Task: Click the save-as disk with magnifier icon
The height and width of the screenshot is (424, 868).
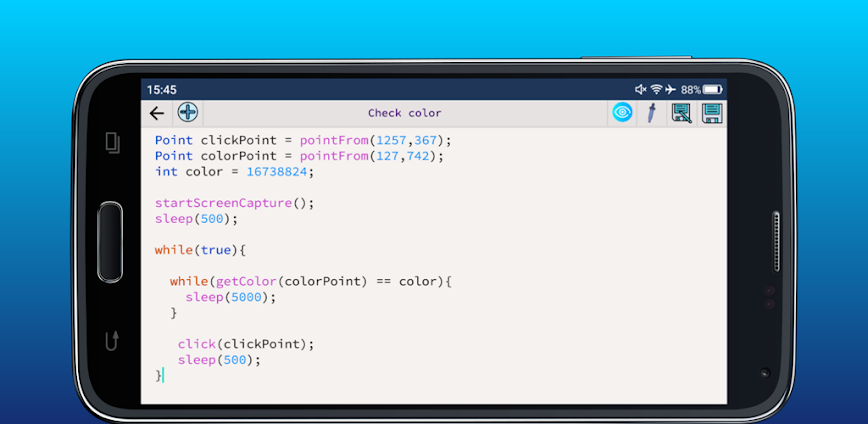Action: pos(681,113)
